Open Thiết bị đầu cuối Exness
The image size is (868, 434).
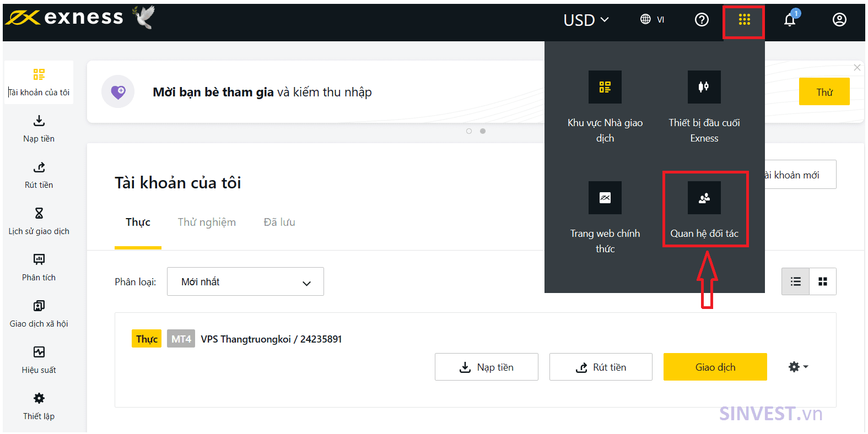704,107
